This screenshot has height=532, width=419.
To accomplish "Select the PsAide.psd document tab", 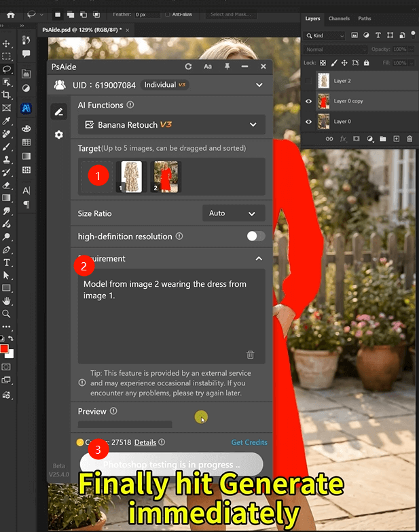I will click(82, 30).
